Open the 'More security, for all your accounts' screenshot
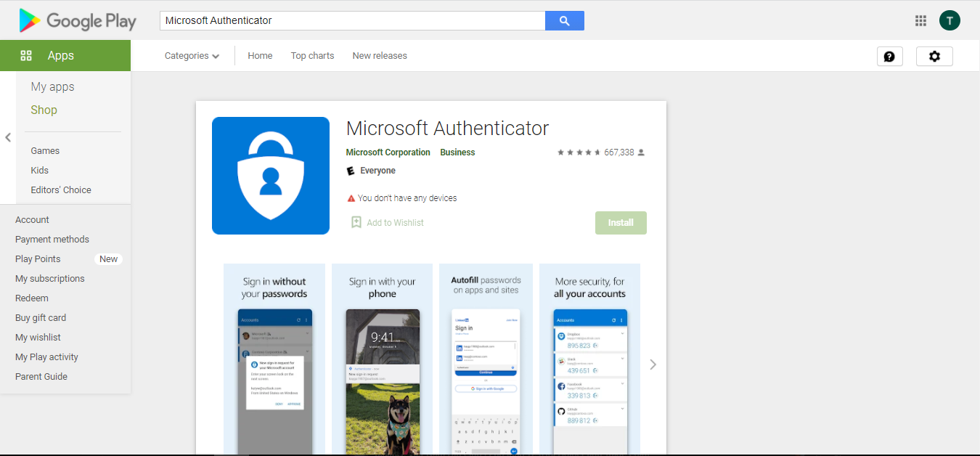980x456 pixels. click(x=589, y=359)
